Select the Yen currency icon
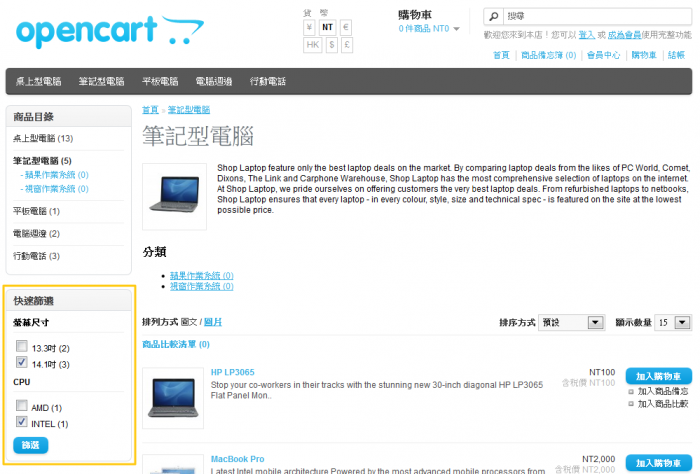The image size is (700, 474). (309, 27)
